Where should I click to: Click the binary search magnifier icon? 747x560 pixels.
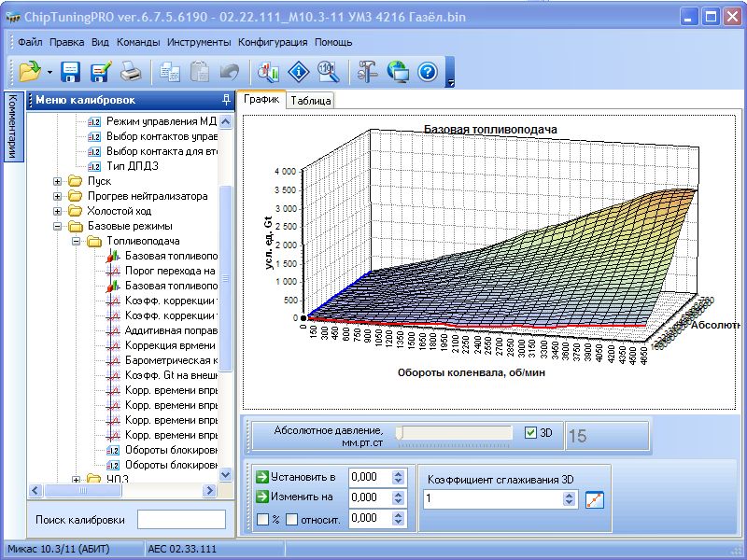coord(328,71)
